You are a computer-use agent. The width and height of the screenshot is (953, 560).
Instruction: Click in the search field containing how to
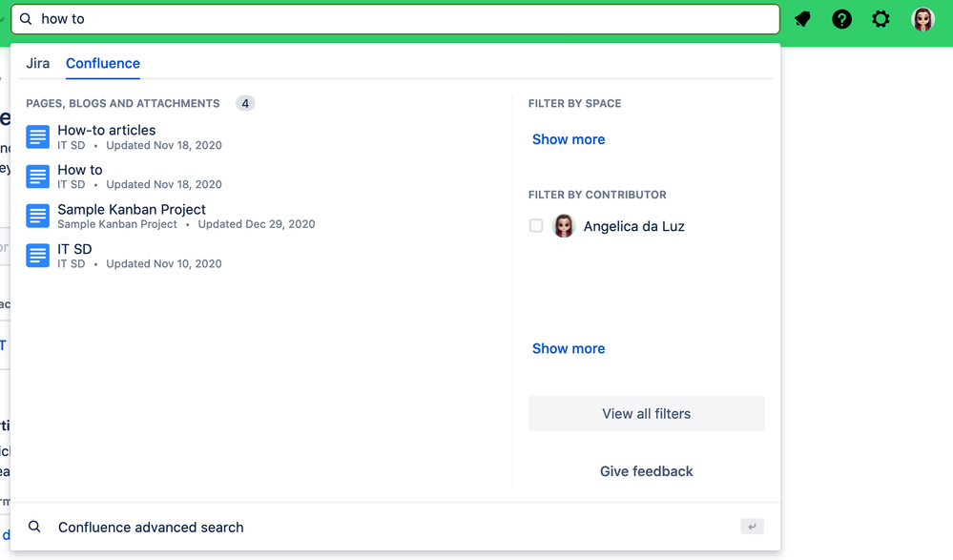(x=395, y=19)
